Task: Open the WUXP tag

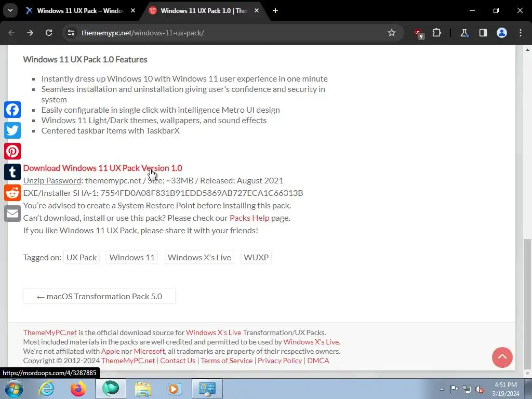Action: (x=256, y=258)
